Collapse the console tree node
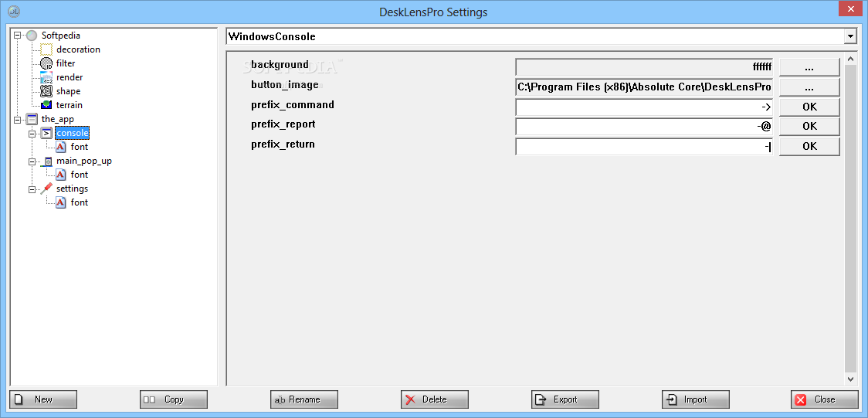868x418 pixels. 32,133
